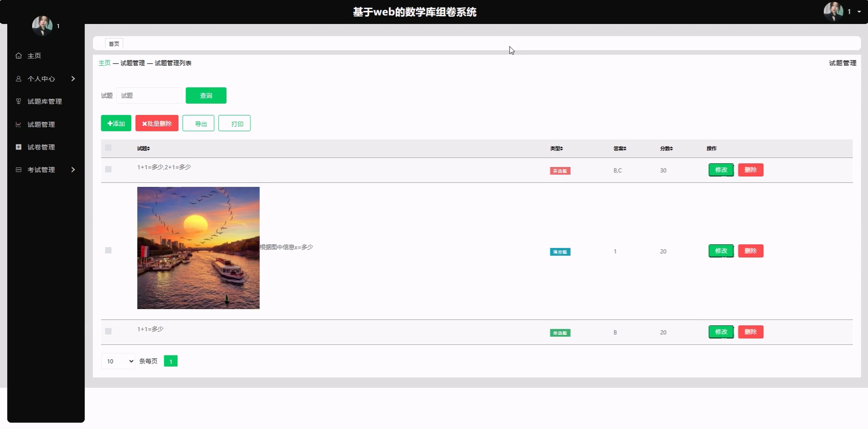Expand the 考试管理 submenu chevron
Image resolution: width=868 pixels, height=429 pixels.
(x=73, y=170)
